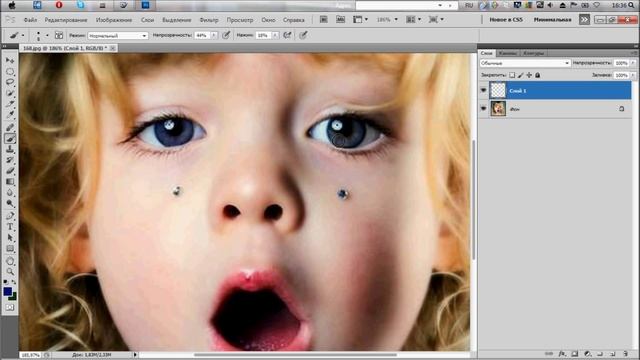Viewport: 640px width, 360px height.
Task: Swap foreground and background colors
Action: point(13,282)
